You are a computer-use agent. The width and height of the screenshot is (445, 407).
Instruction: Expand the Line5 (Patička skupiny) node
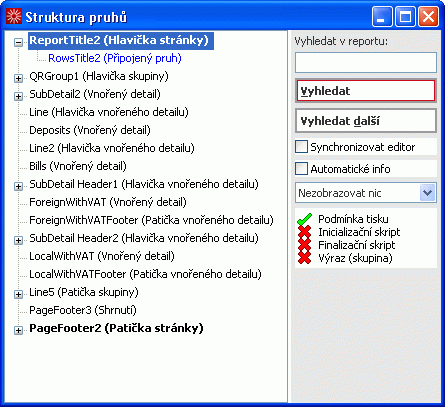point(18,294)
